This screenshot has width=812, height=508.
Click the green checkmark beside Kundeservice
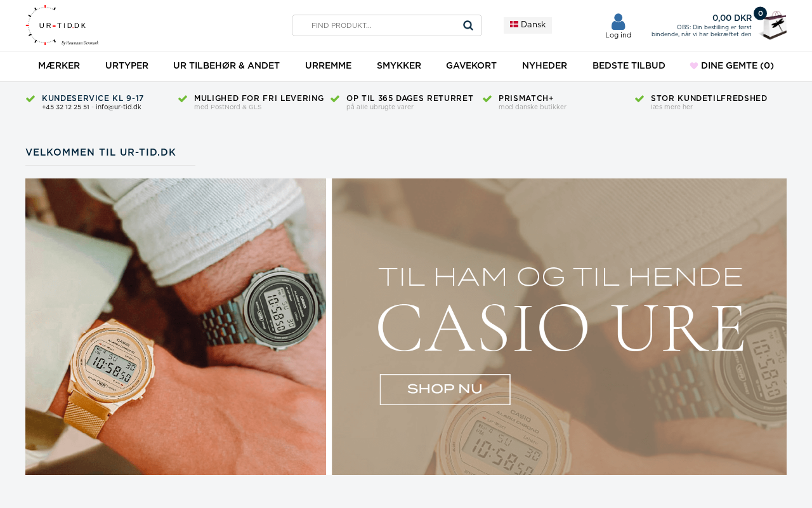coord(30,98)
